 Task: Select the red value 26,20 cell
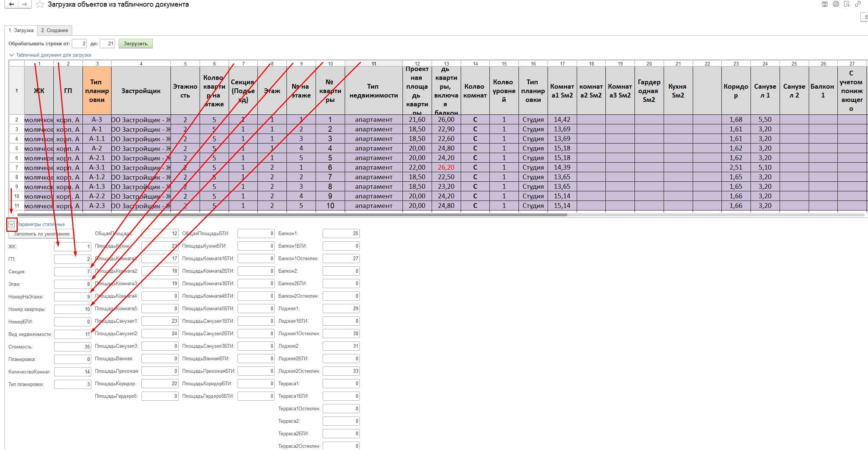(446, 167)
